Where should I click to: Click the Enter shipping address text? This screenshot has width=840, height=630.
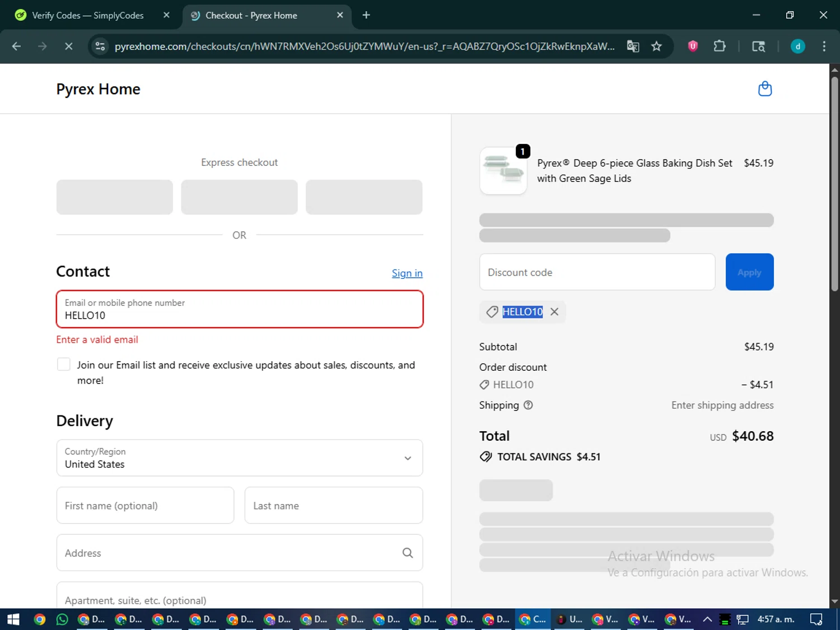click(x=722, y=405)
